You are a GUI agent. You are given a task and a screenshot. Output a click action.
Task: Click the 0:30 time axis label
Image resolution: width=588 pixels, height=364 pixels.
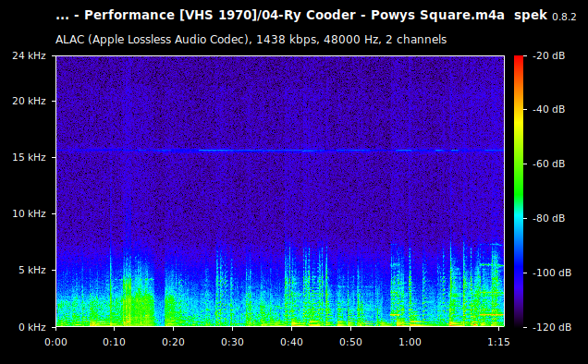(232, 342)
